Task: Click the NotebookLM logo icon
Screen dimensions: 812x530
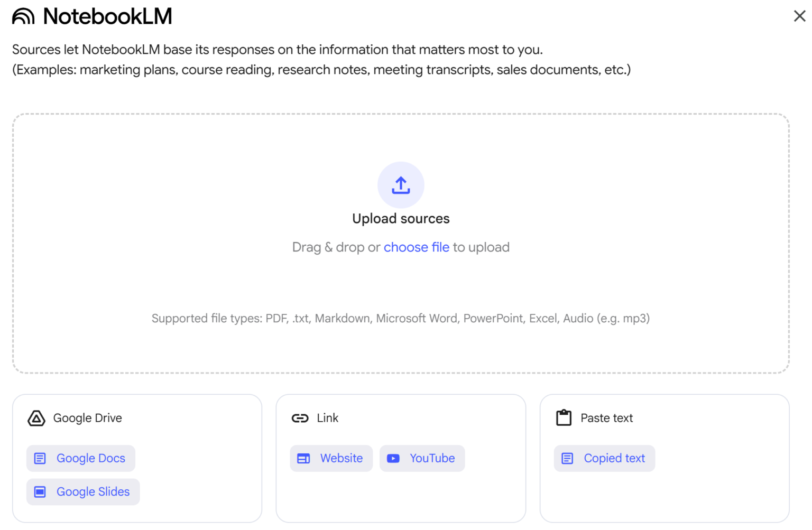Action: point(23,16)
